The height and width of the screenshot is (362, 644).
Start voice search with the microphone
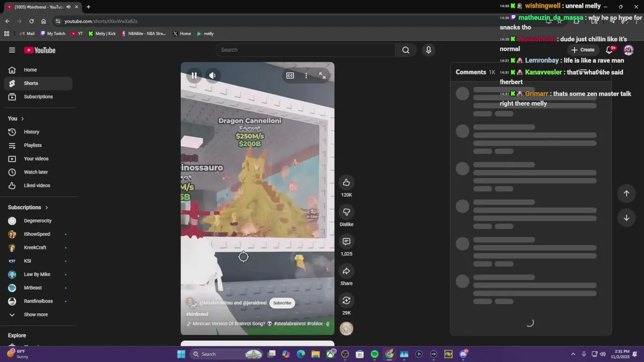(428, 50)
